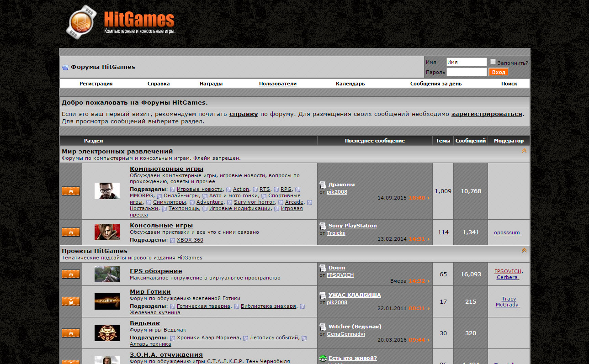
Task: Go to last post arrow in Doom row
Action: click(428, 281)
